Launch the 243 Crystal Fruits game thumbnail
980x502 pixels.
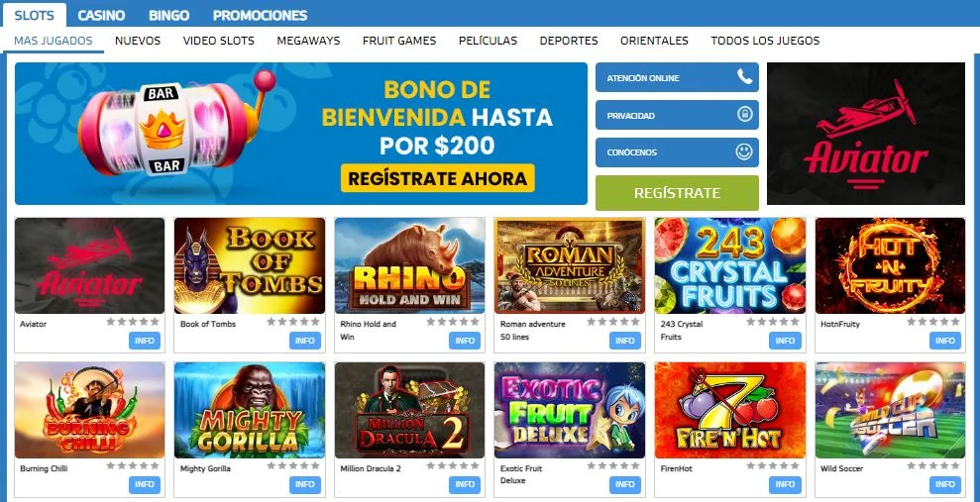click(x=730, y=265)
